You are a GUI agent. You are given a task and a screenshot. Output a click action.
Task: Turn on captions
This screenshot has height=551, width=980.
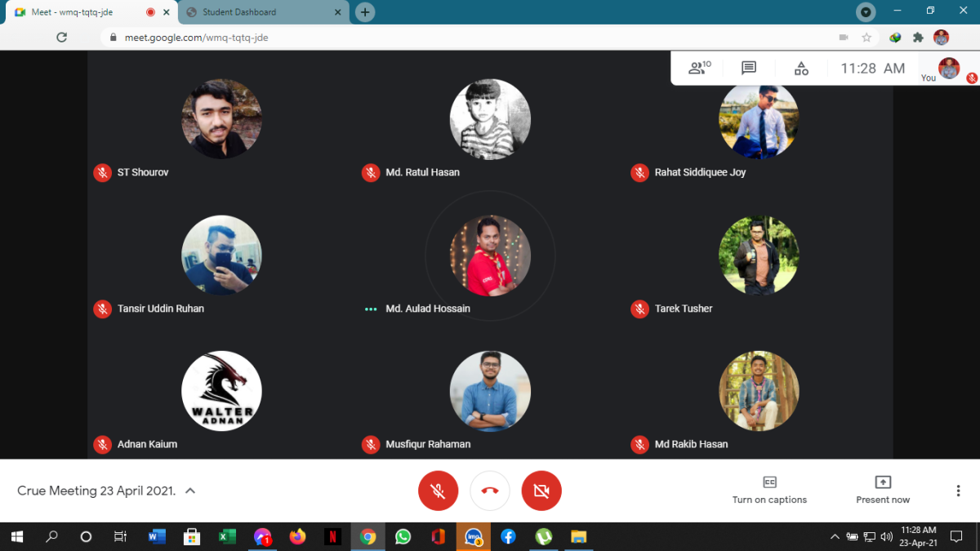[x=768, y=490]
